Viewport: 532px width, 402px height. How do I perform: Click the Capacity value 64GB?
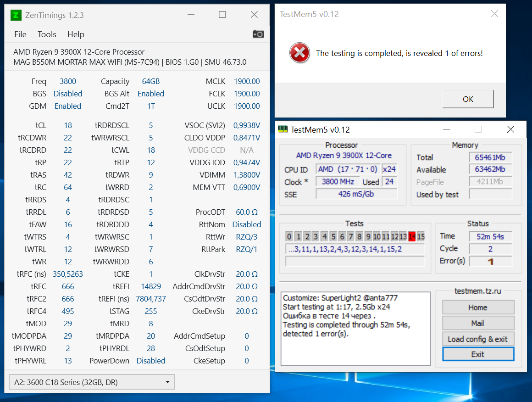[150, 82]
